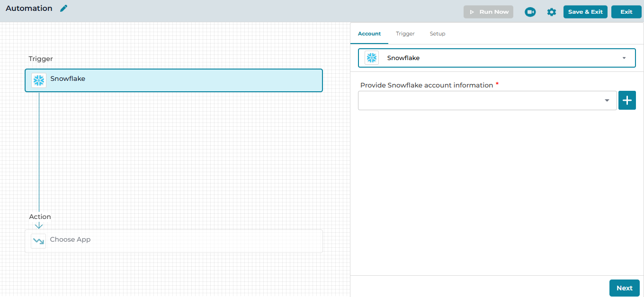Select the Snowflake trigger node

coord(174,80)
